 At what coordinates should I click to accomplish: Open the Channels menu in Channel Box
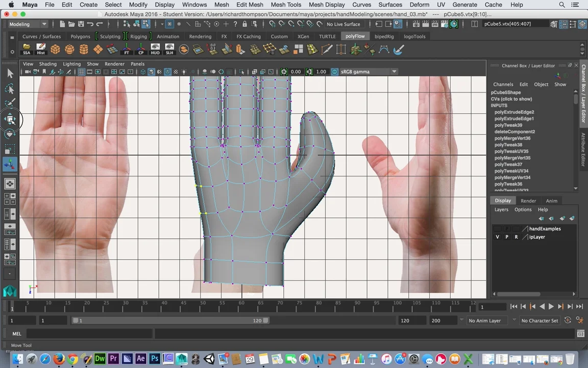pyautogui.click(x=503, y=84)
